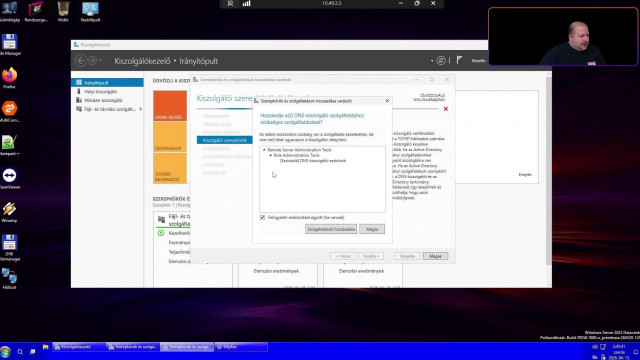Click the Irányítópult breadcrumb in header
Image resolution: width=640 pixels, height=360 pixels.
click(198, 61)
